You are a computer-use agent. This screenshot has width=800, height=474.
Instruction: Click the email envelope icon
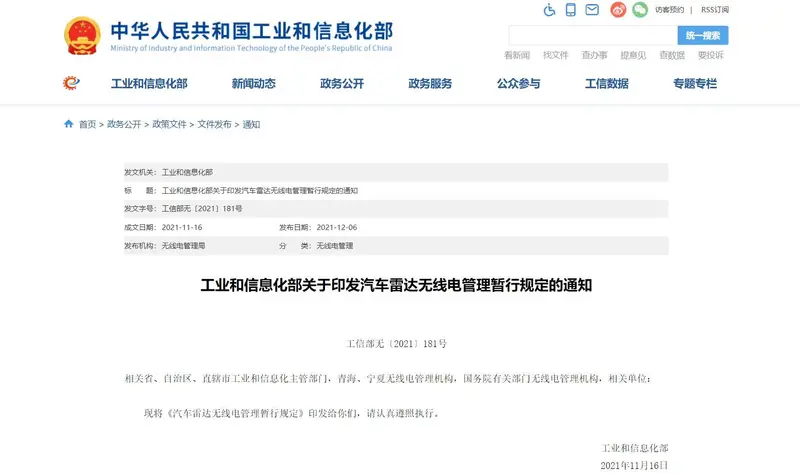tap(592, 10)
